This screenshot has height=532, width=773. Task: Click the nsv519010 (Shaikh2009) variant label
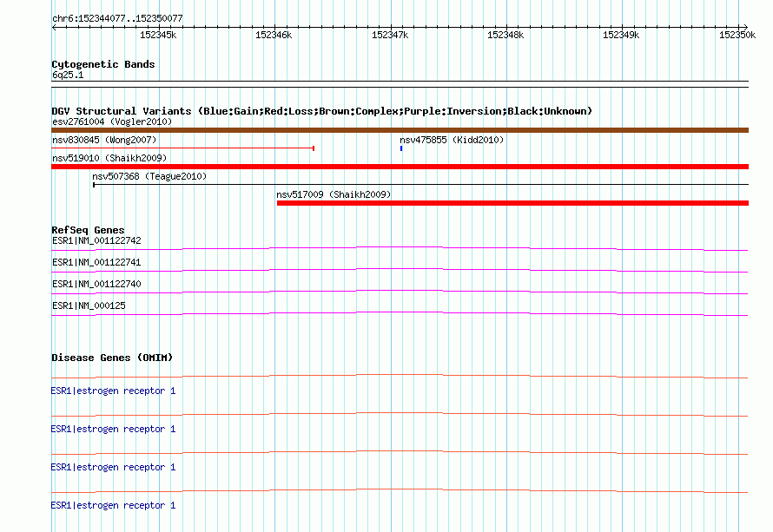pyautogui.click(x=109, y=158)
